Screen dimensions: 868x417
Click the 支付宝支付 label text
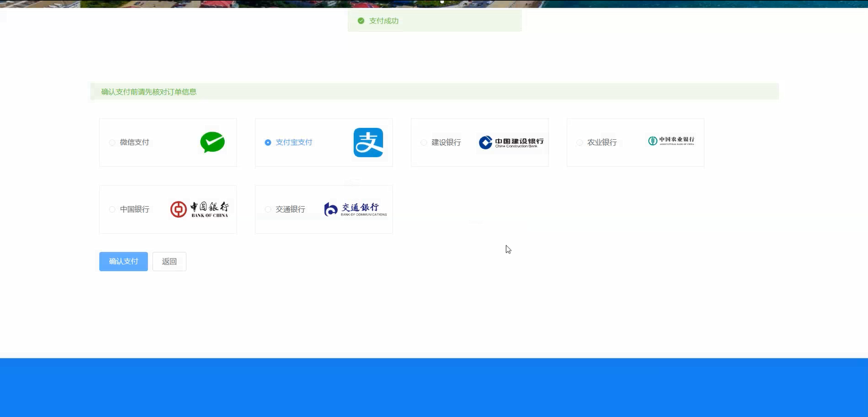point(294,143)
